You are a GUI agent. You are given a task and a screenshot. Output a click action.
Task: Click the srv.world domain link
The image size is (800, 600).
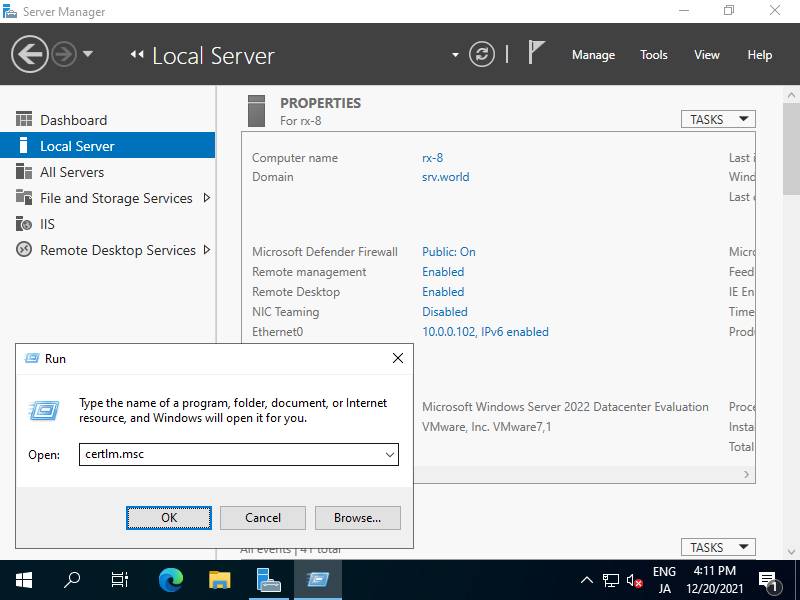click(445, 177)
